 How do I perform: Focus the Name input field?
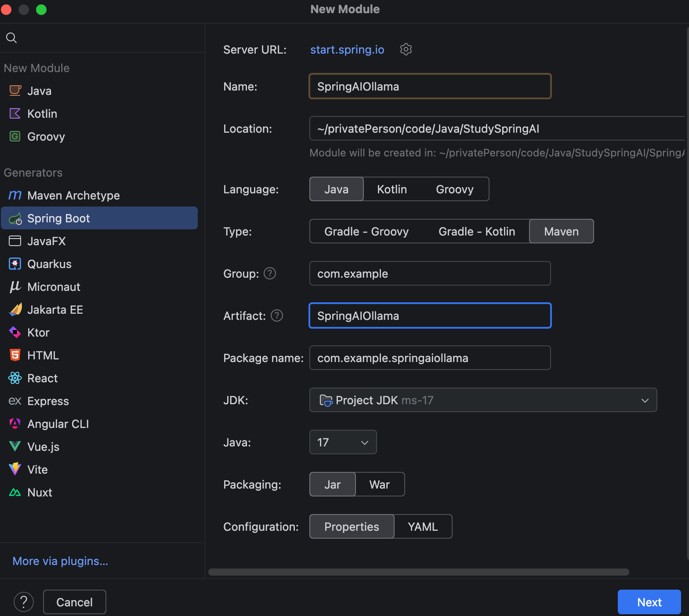point(430,86)
